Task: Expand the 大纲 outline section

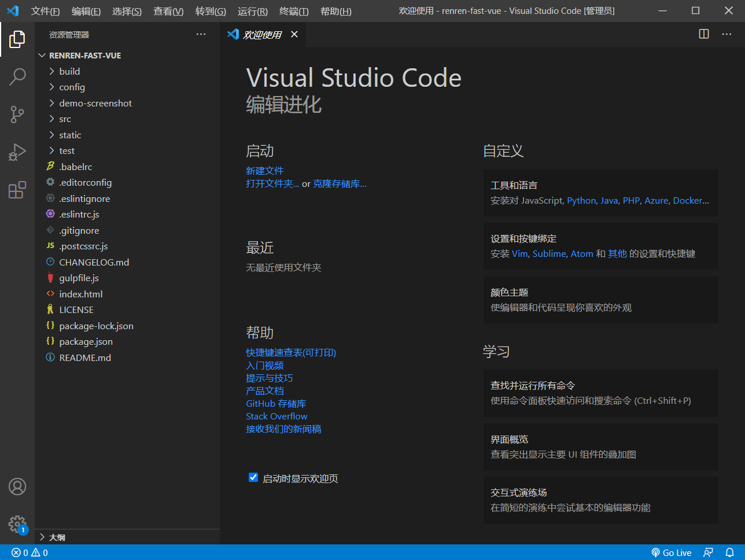Action: coord(127,537)
